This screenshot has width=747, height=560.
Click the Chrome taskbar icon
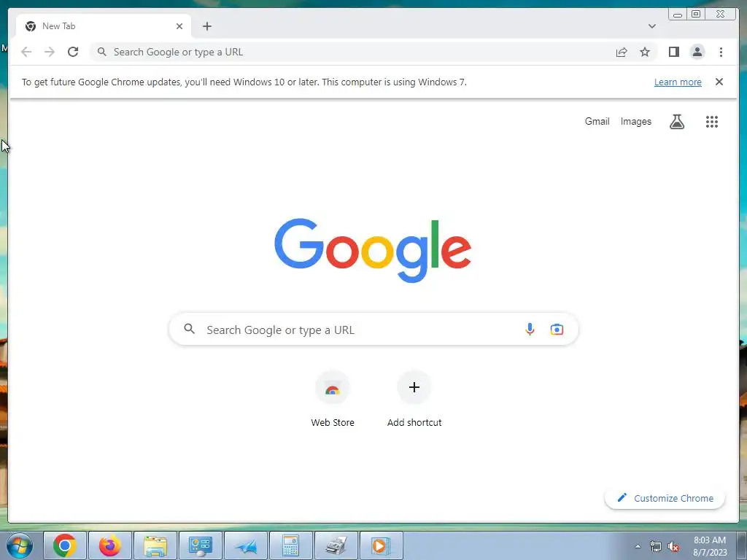65,545
